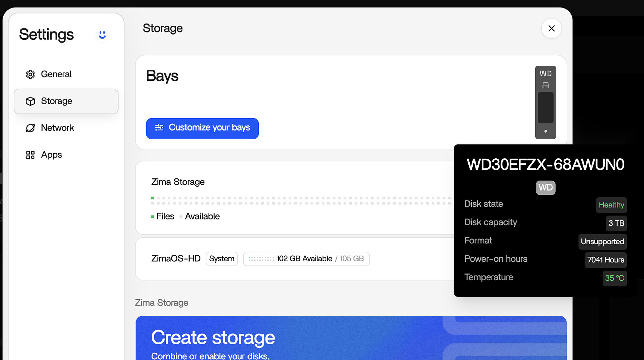Click the Storage page title

click(163, 28)
